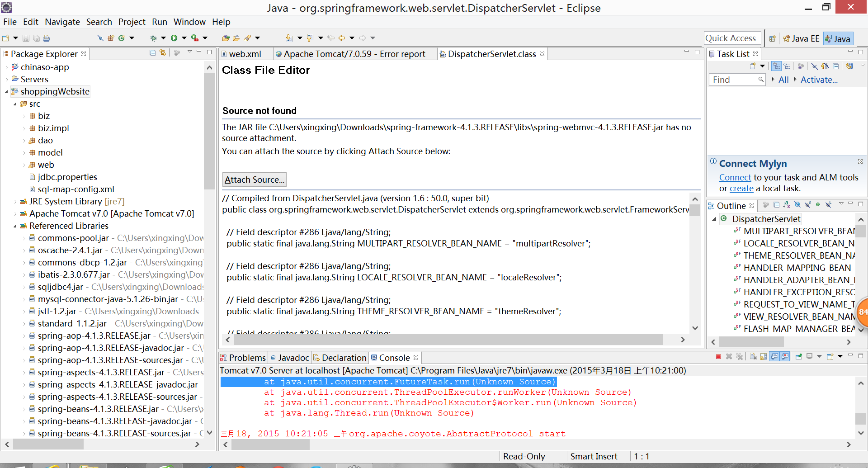
Task: Click the Run External Tools icon
Action: 195,38
